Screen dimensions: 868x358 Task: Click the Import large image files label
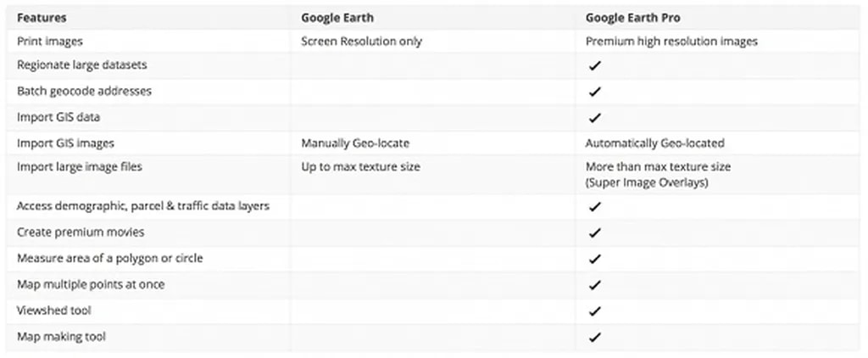click(80, 167)
